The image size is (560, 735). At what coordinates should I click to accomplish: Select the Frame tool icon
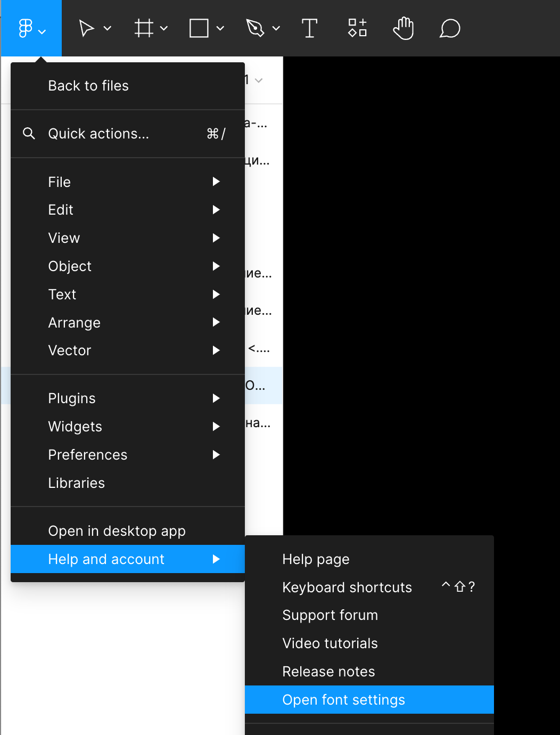click(x=144, y=28)
